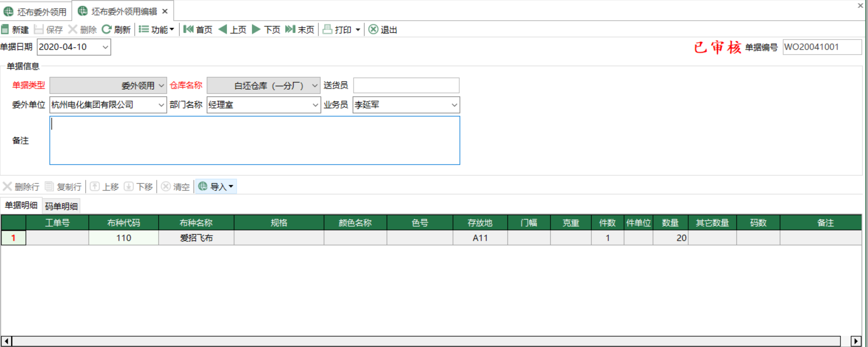Click the 单据编号 field WO20041001

pos(822,47)
